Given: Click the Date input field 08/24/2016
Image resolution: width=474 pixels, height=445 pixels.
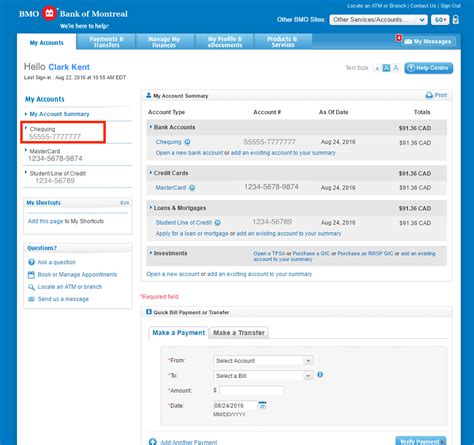Looking at the screenshot, I should [235, 405].
